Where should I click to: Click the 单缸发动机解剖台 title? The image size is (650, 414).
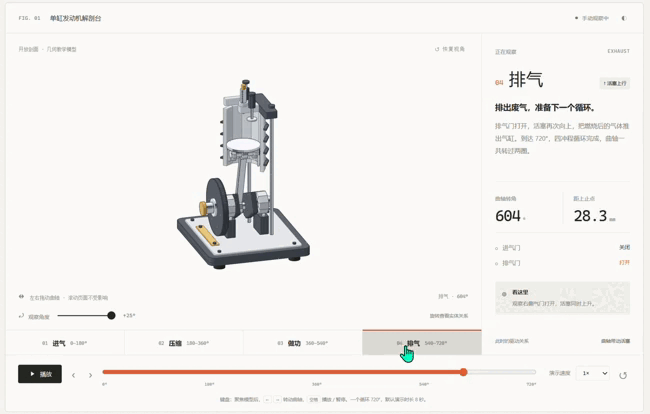pyautogui.click(x=75, y=18)
